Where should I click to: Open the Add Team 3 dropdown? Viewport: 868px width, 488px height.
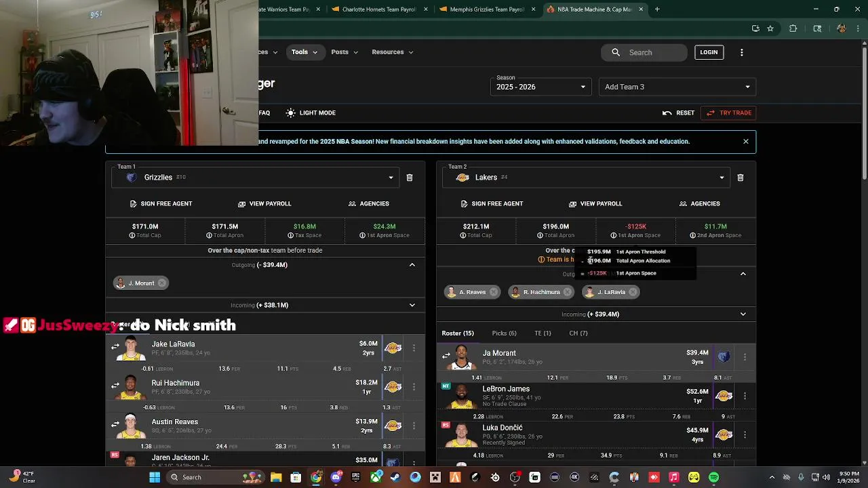pyautogui.click(x=677, y=87)
